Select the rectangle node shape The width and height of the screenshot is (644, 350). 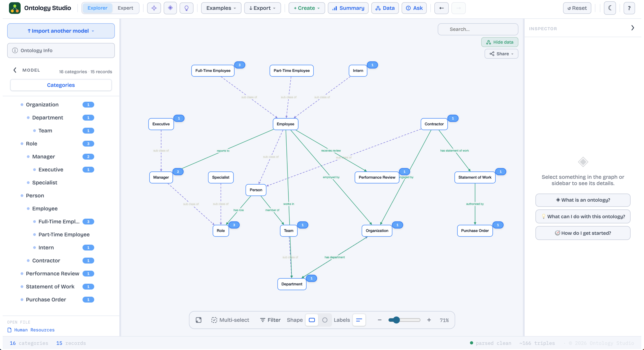(x=312, y=320)
